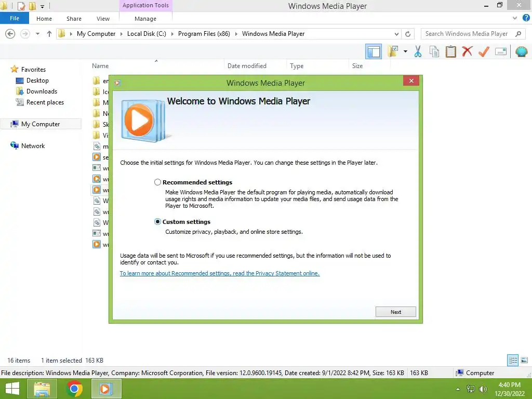532x399 pixels.
Task: Click the clipboard Paste icon
Action: coord(450,51)
